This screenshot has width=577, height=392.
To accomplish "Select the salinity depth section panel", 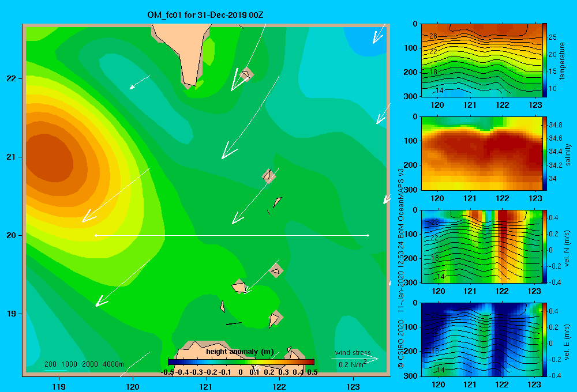I will coord(482,153).
